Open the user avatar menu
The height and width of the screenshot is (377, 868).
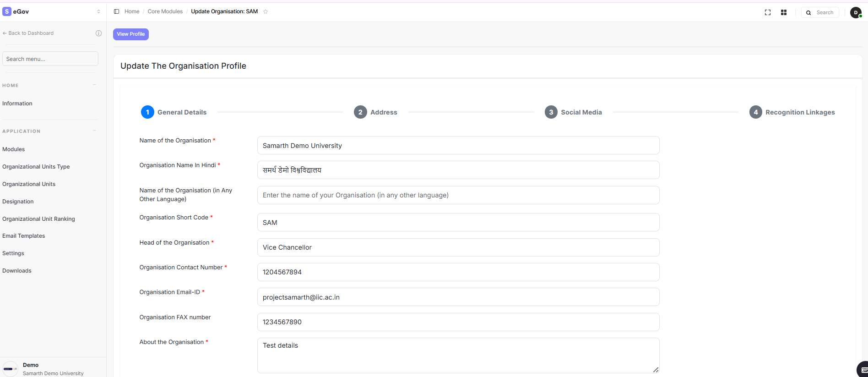pos(856,12)
